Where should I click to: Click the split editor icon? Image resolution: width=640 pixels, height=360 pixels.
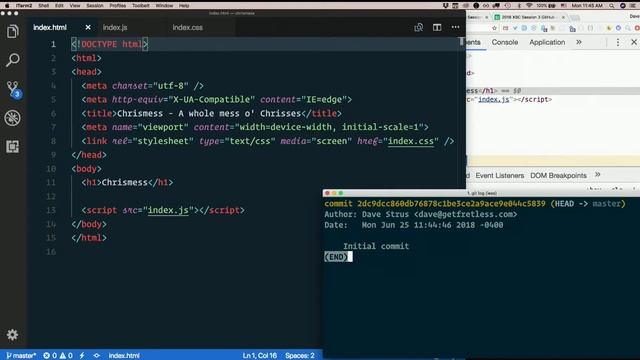point(437,27)
